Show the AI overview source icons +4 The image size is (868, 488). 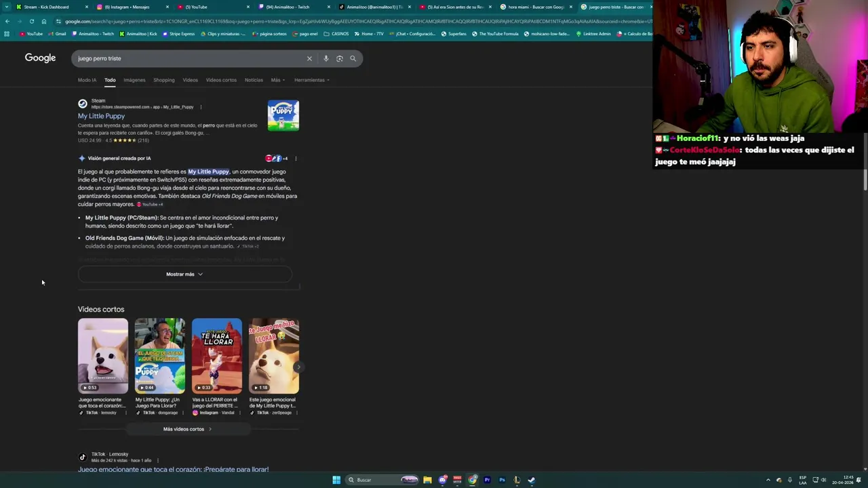[x=277, y=159]
